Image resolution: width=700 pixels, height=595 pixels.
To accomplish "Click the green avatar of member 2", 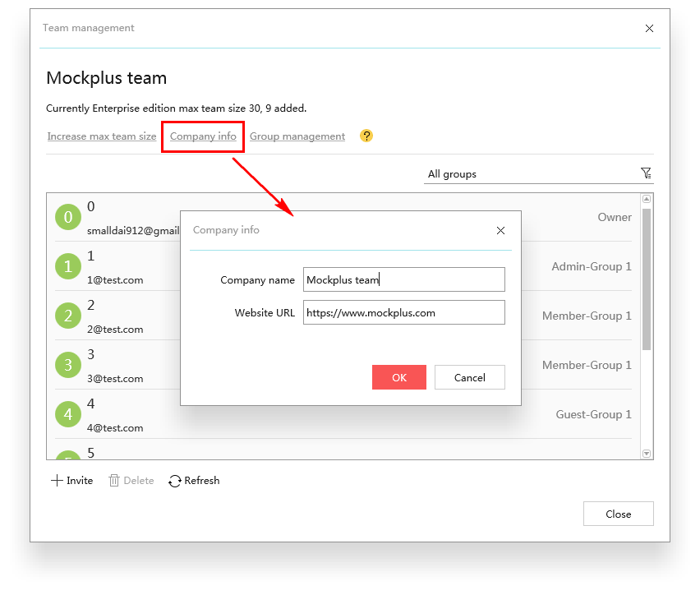I will point(68,316).
